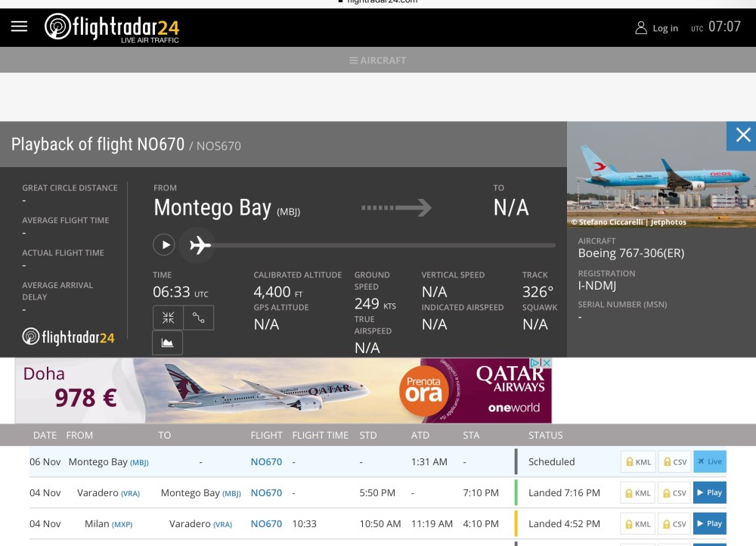Click the Log in link
This screenshot has width=756, height=546.
[656, 28]
